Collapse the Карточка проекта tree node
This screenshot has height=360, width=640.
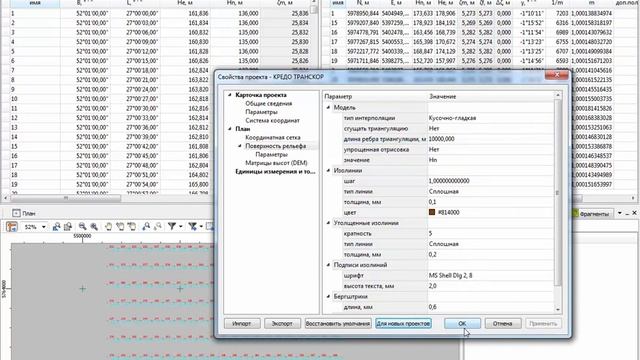point(230,95)
